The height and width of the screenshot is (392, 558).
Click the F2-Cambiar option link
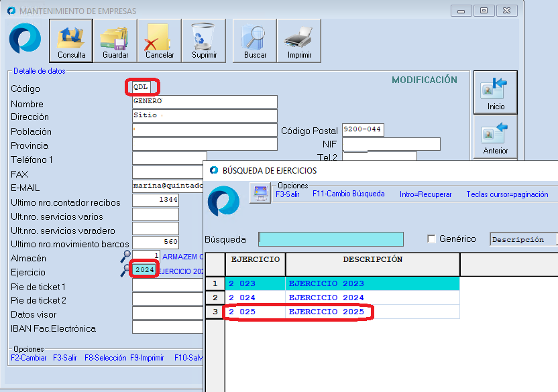pos(29,358)
